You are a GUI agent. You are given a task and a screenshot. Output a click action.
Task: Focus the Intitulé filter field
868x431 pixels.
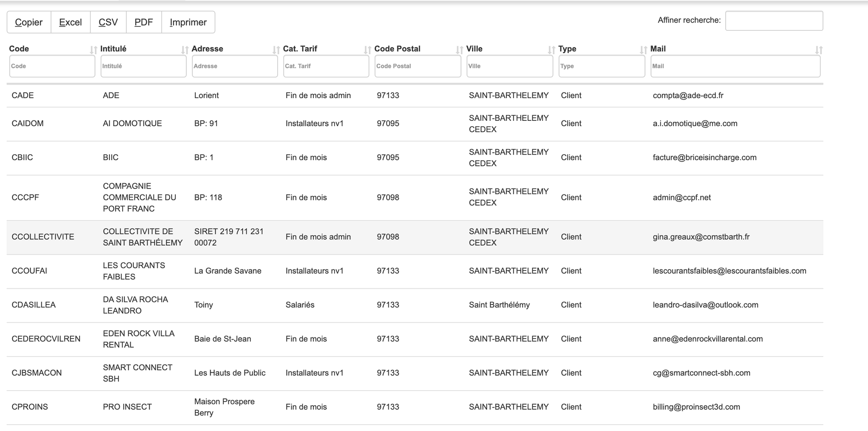143,66
